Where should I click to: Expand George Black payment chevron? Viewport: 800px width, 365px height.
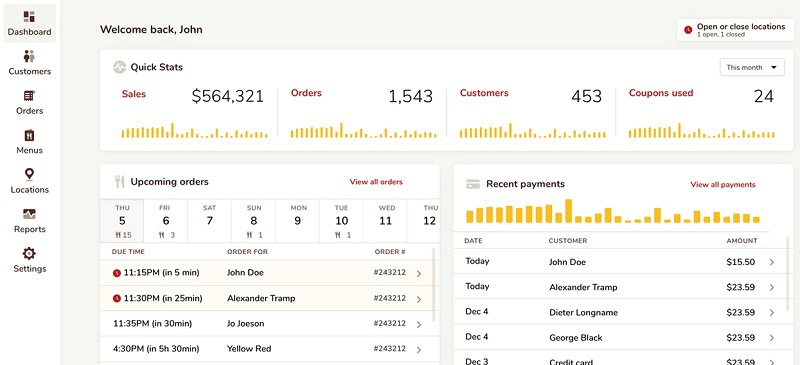point(771,338)
